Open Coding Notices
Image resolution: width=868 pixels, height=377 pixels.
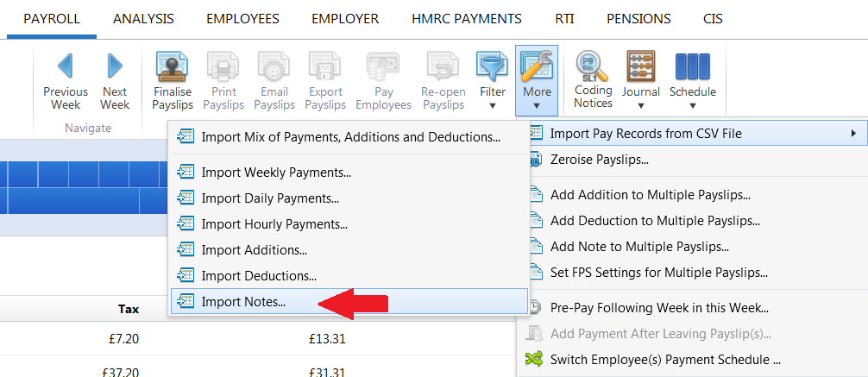click(x=593, y=79)
